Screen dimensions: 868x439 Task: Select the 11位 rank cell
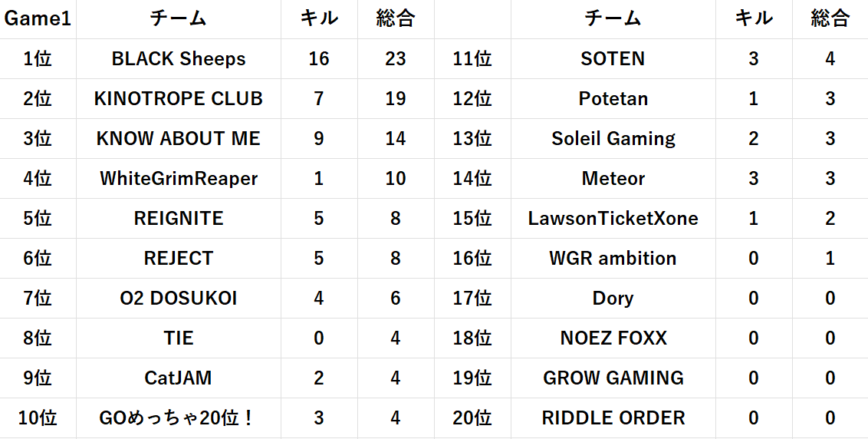click(472, 59)
